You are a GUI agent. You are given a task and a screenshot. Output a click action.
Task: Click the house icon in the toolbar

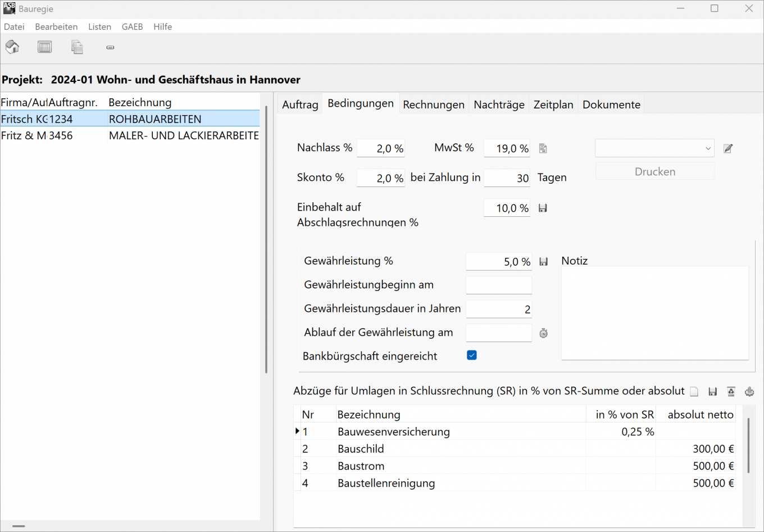pos(12,47)
